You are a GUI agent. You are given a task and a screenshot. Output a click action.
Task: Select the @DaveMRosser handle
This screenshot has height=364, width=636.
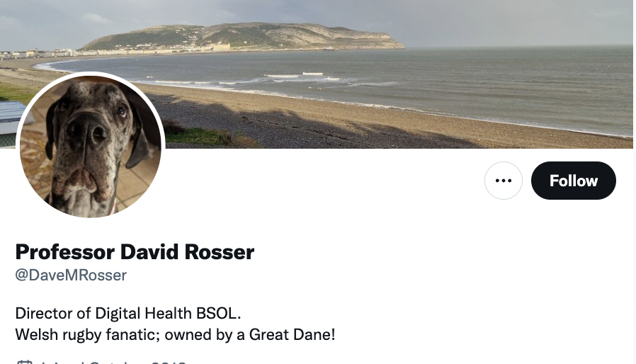71,275
